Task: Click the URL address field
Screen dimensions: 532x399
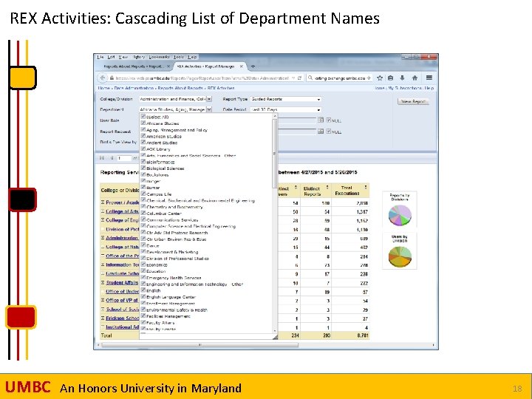Action: tap(202, 78)
